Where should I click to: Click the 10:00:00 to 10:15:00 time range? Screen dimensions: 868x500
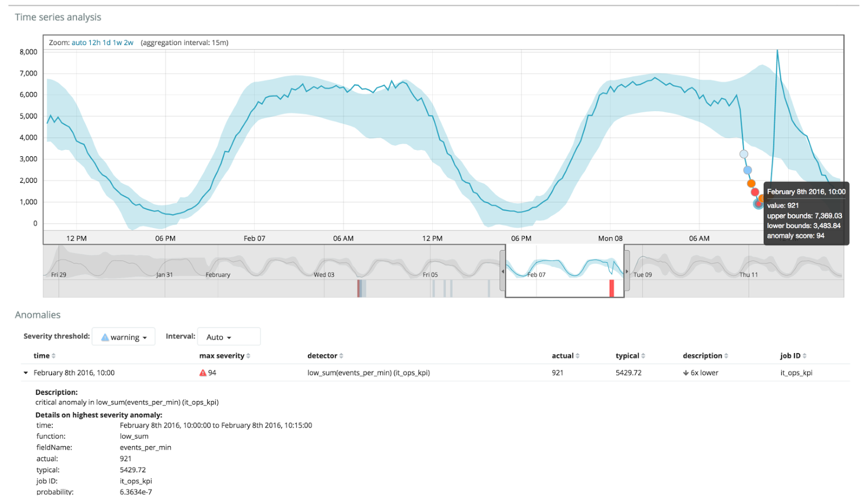tap(216, 425)
